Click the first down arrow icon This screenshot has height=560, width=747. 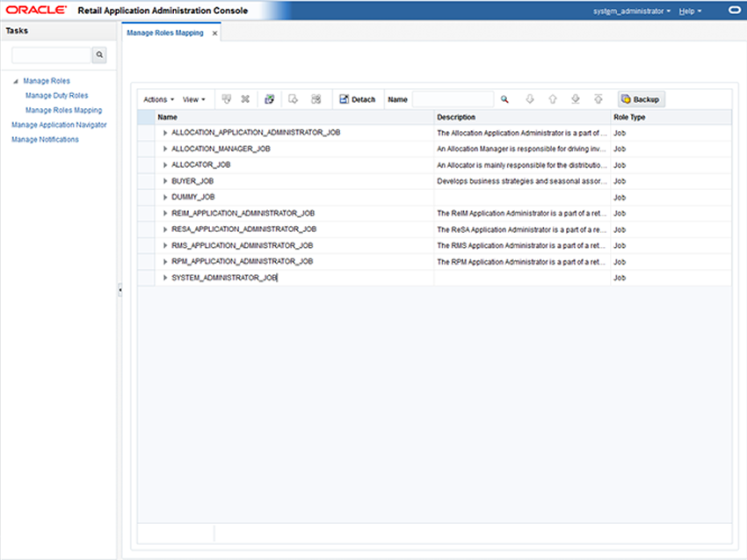click(529, 99)
